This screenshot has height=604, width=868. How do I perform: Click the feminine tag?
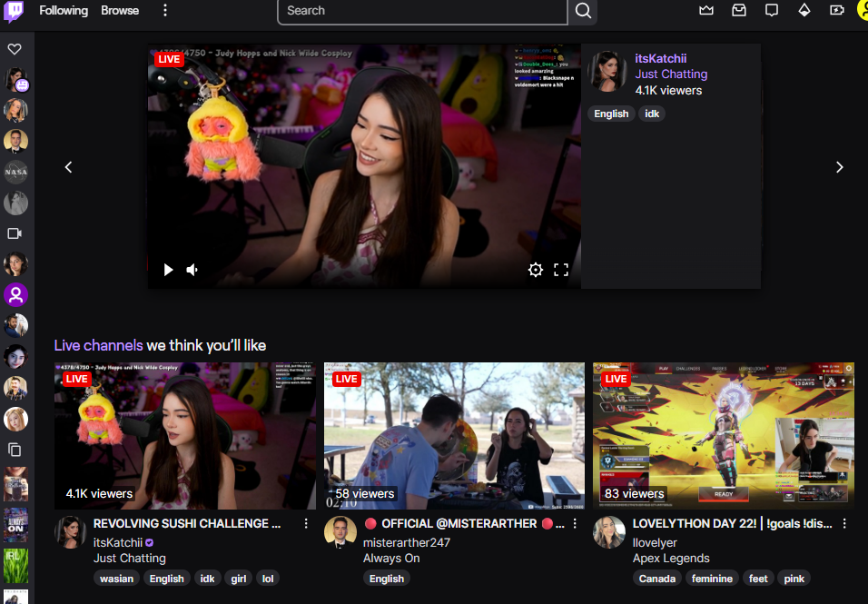(712, 579)
